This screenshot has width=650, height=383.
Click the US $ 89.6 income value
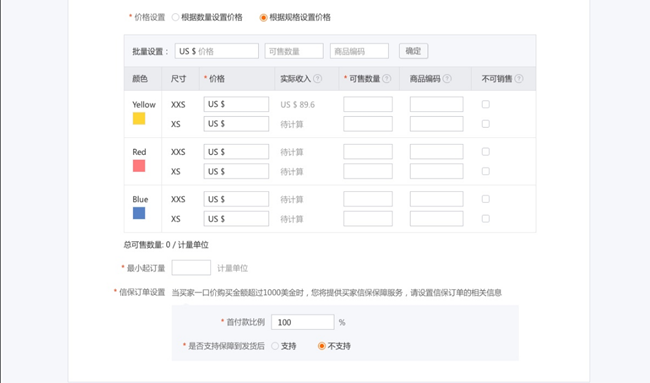click(x=298, y=104)
